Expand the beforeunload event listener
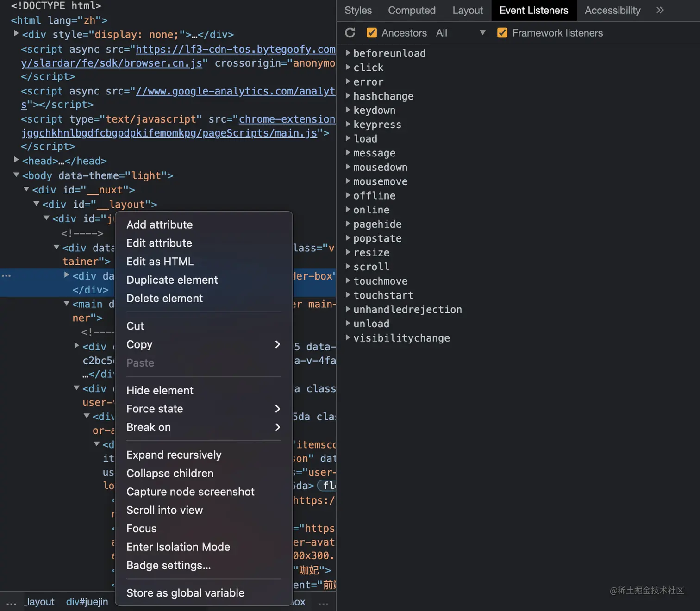This screenshot has height=611, width=700. pyautogui.click(x=348, y=53)
